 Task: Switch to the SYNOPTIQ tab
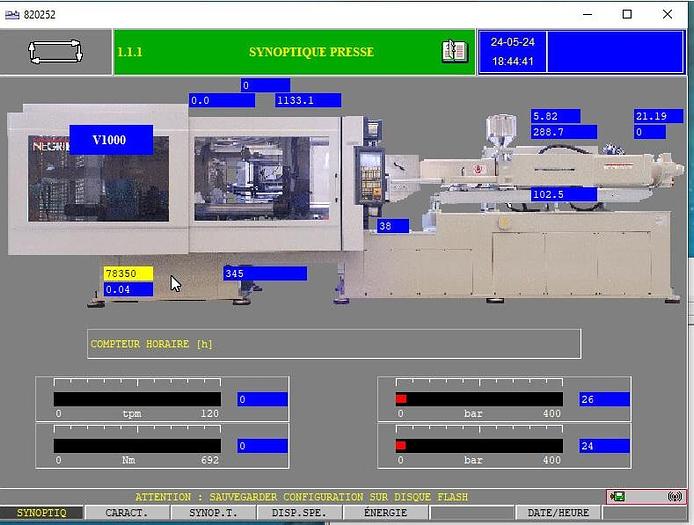[41, 512]
